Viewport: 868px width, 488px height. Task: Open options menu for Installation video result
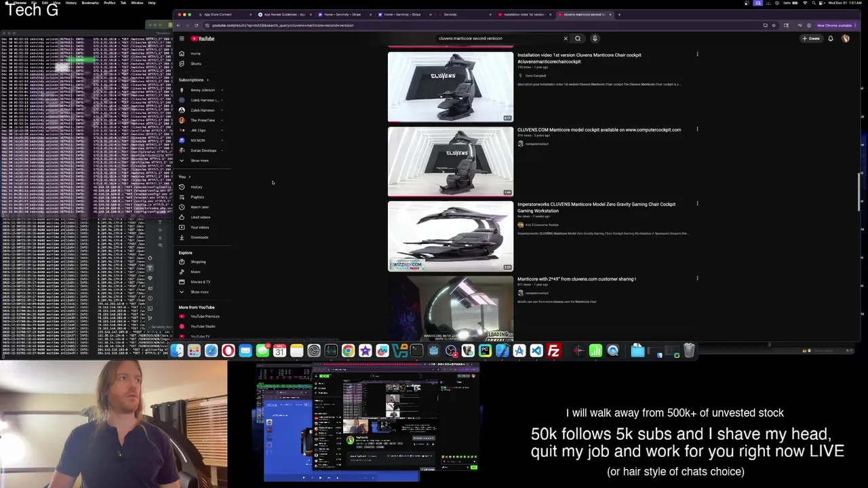[x=697, y=54]
